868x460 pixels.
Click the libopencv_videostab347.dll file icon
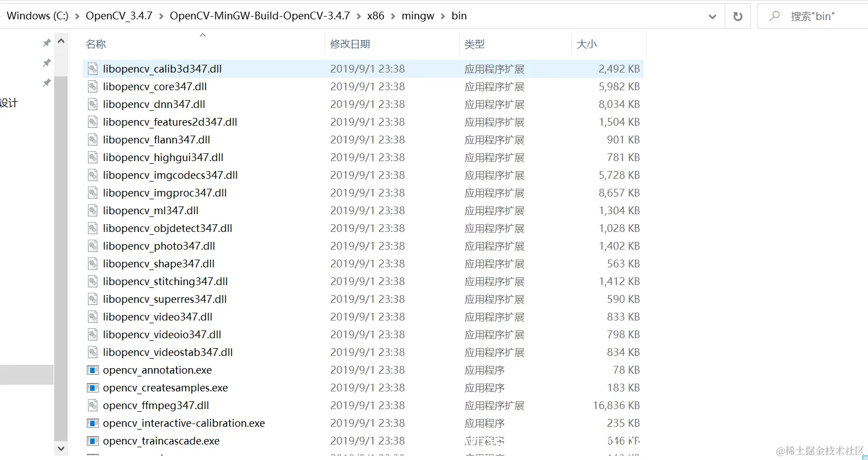(x=93, y=352)
